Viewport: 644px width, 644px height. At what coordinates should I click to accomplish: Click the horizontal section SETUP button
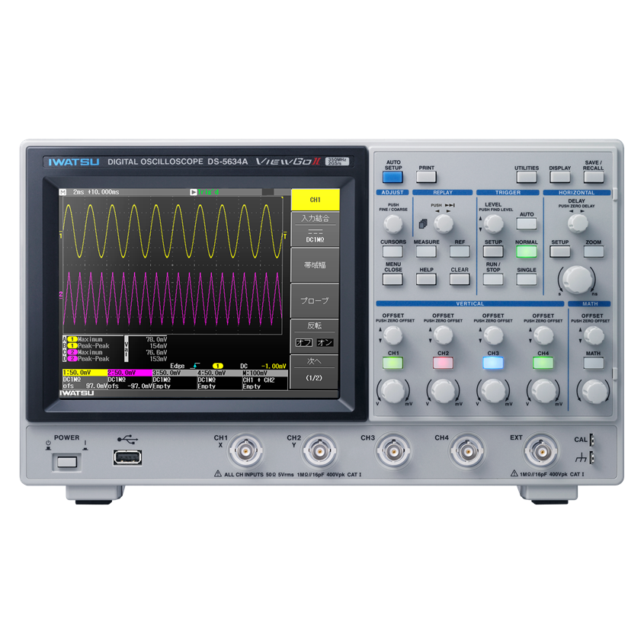pyautogui.click(x=560, y=252)
